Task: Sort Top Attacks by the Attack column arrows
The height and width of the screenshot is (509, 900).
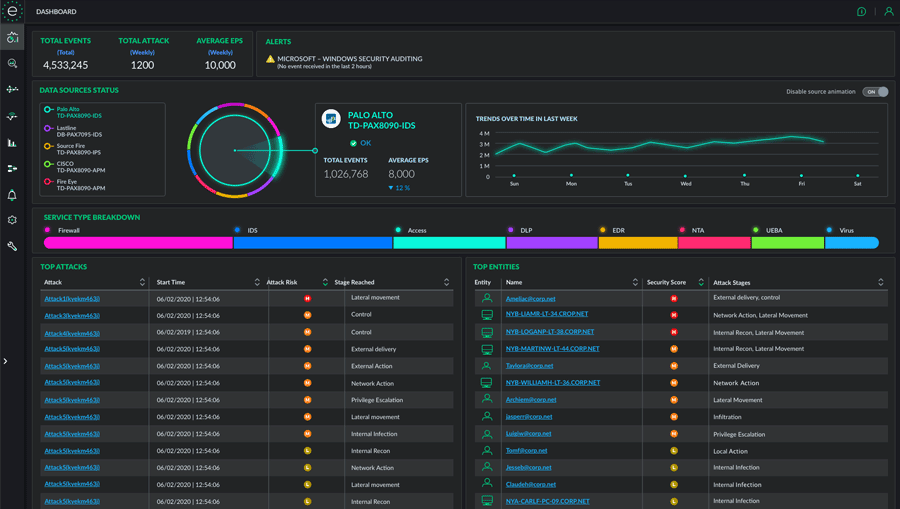Action: pyautogui.click(x=142, y=283)
